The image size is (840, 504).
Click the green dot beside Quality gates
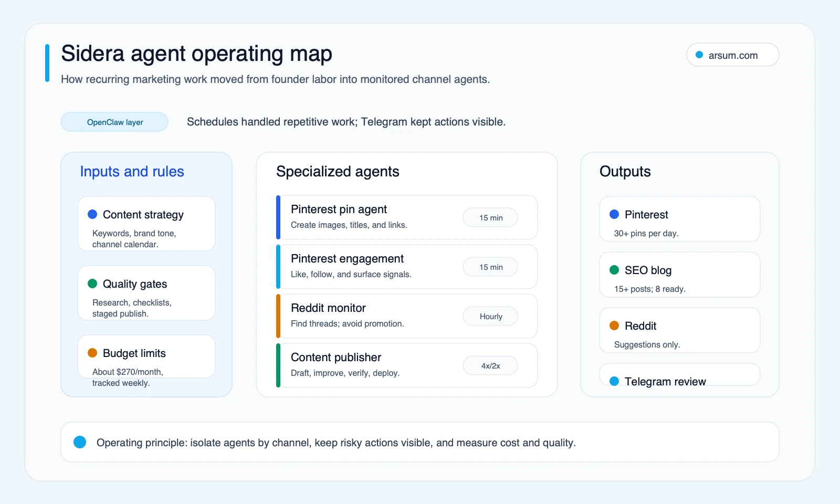click(x=92, y=283)
